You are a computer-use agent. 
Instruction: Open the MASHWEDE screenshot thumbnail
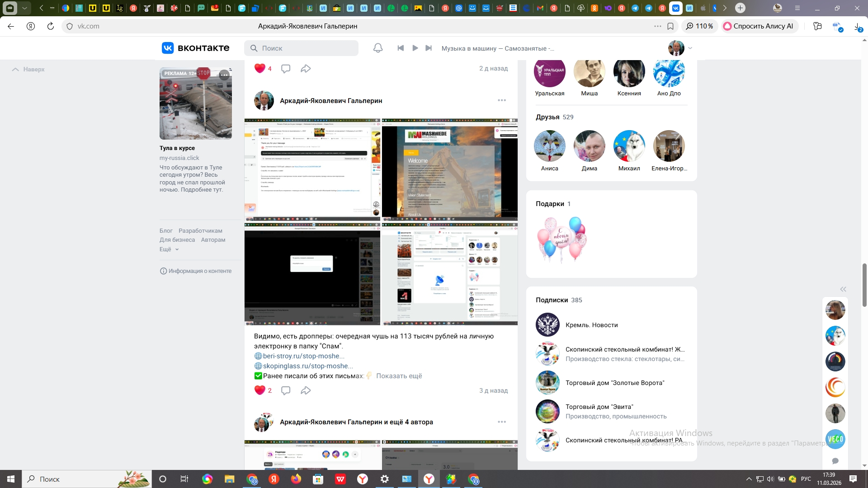pyautogui.click(x=449, y=170)
